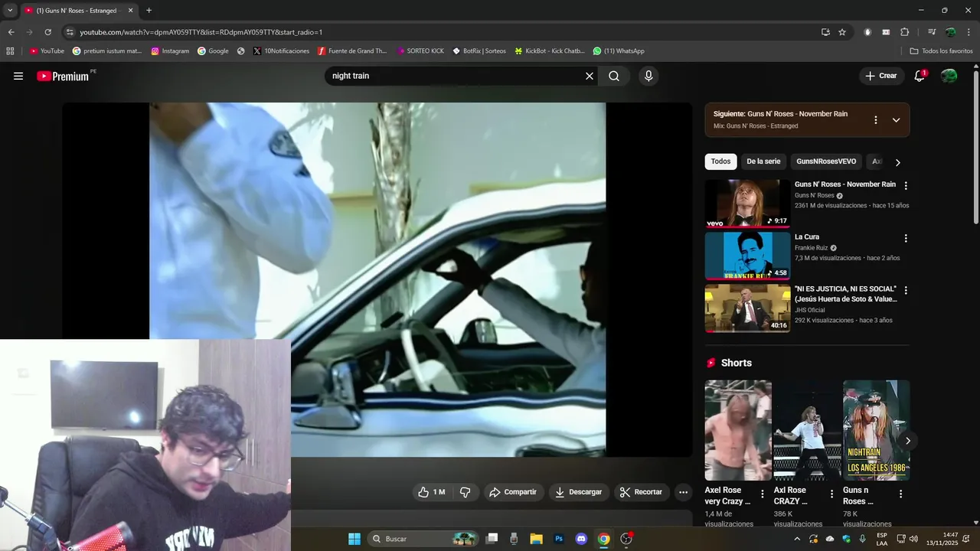
Task: Open the Chrome three-dot menu
Action: [968, 32]
